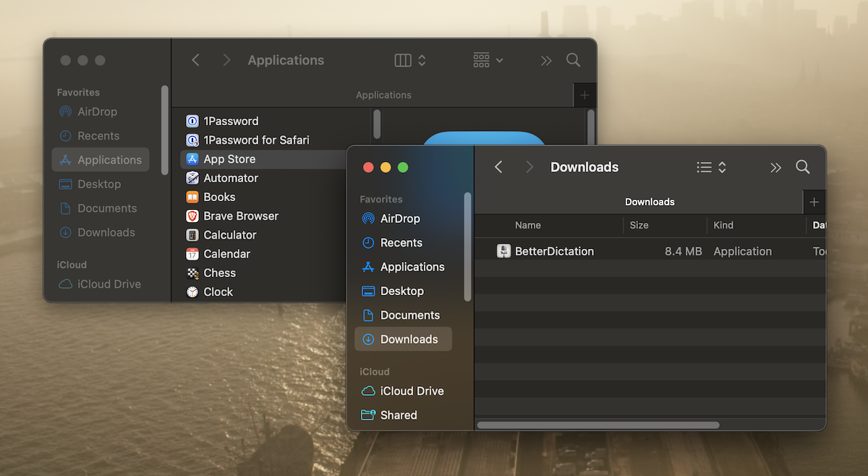Zoom the Downloads window with green button
The image size is (868, 476).
tap(403, 167)
